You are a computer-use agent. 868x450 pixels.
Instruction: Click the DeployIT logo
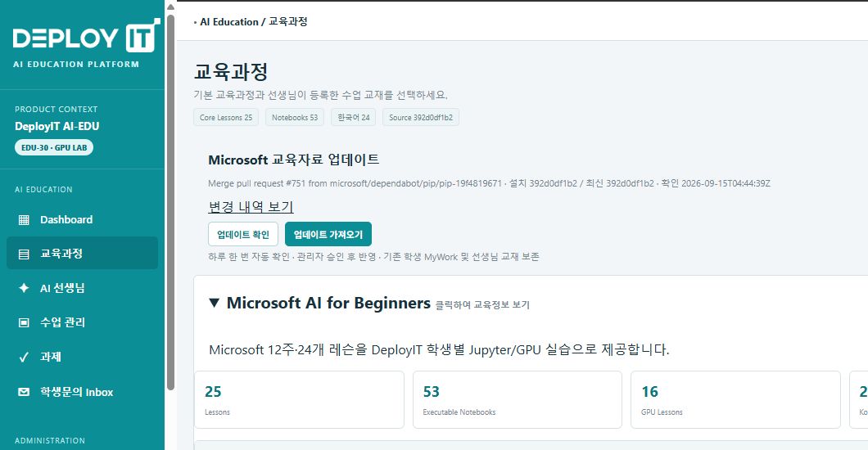86,37
